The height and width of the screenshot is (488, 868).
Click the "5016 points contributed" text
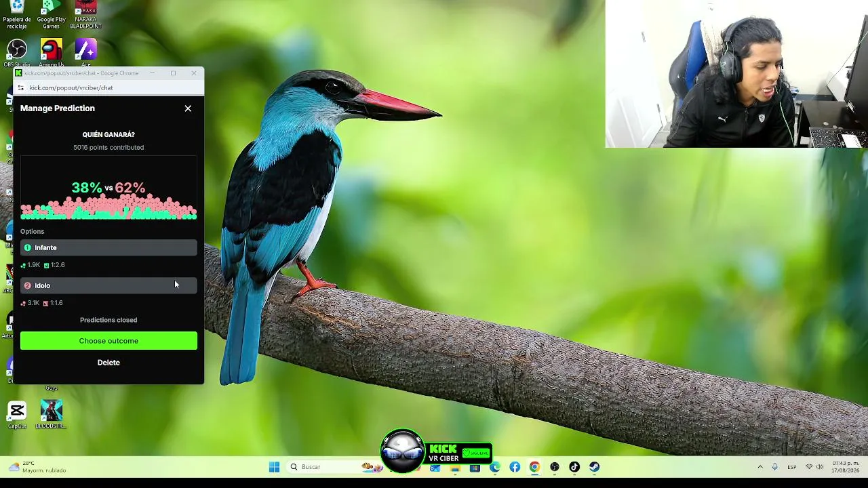(x=108, y=148)
